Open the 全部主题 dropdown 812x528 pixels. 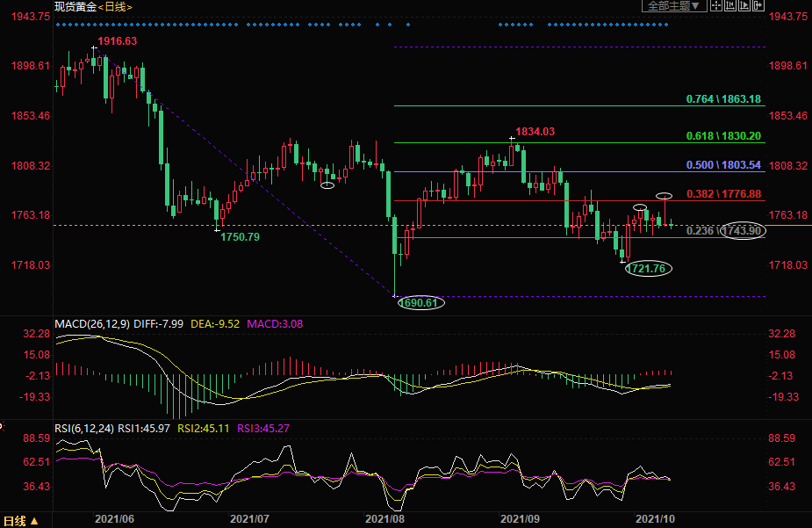pyautogui.click(x=674, y=5)
